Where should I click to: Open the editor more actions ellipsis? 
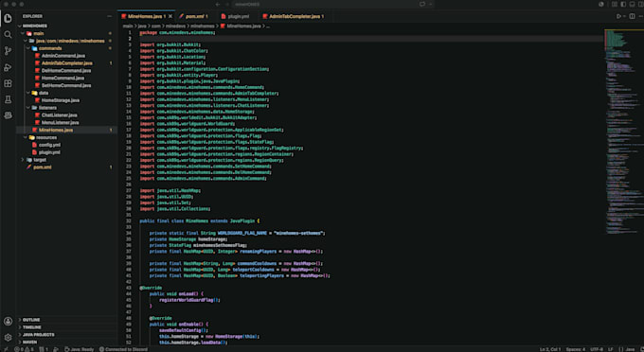coord(641,16)
